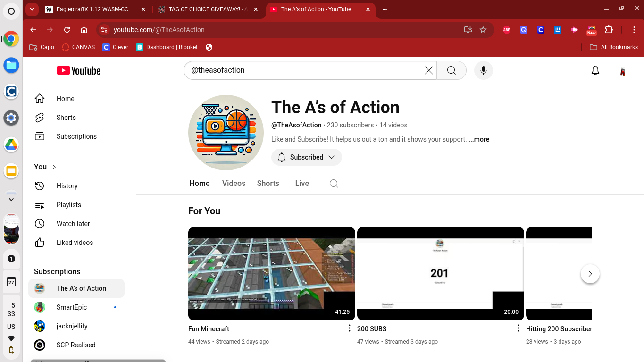The image size is (644, 362).
Task: Show next videos in For You carousel
Action: click(590, 274)
